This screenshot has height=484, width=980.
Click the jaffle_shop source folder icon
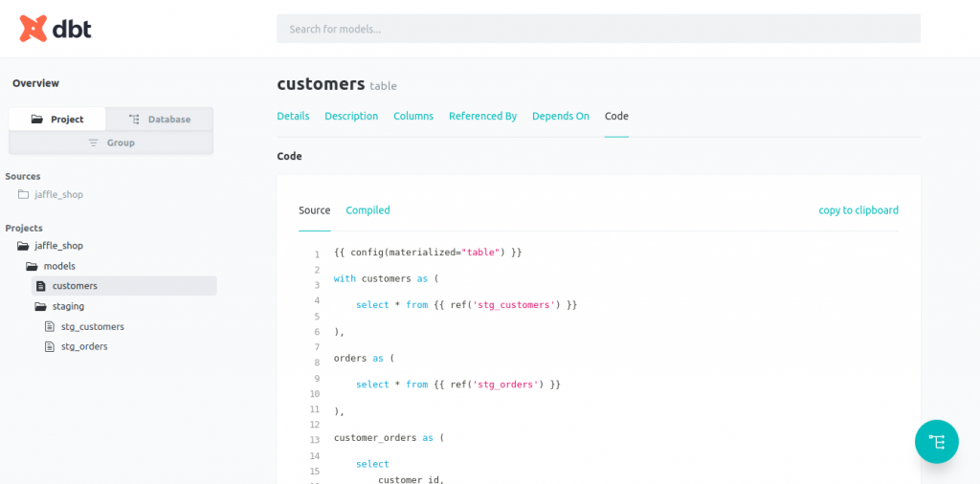coord(23,194)
